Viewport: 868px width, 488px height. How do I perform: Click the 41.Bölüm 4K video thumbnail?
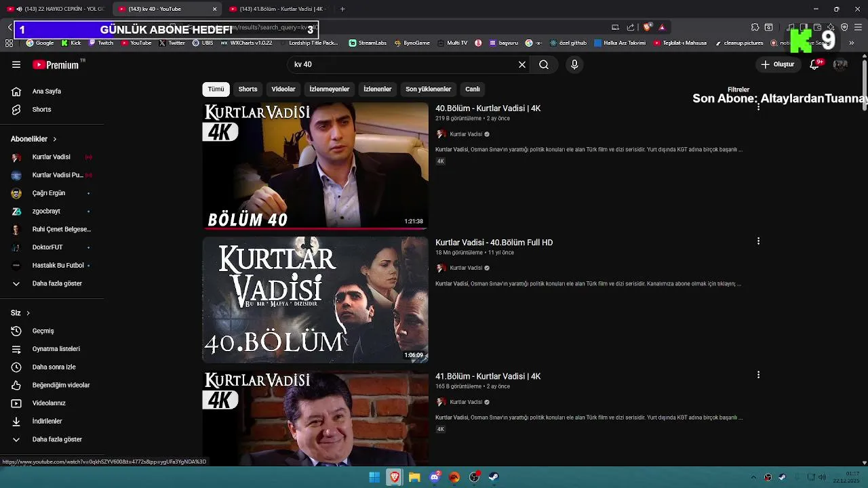pos(315,418)
